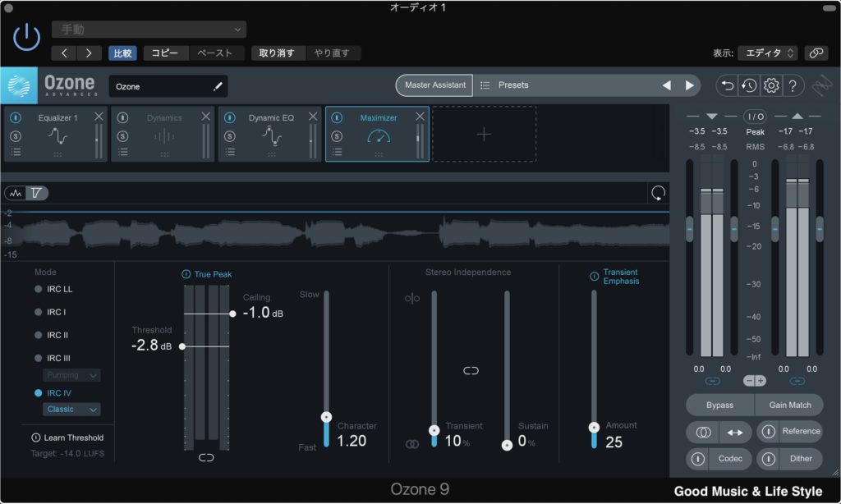Open the Pumping style dropdown
The height and width of the screenshot is (504, 841).
[x=71, y=375]
